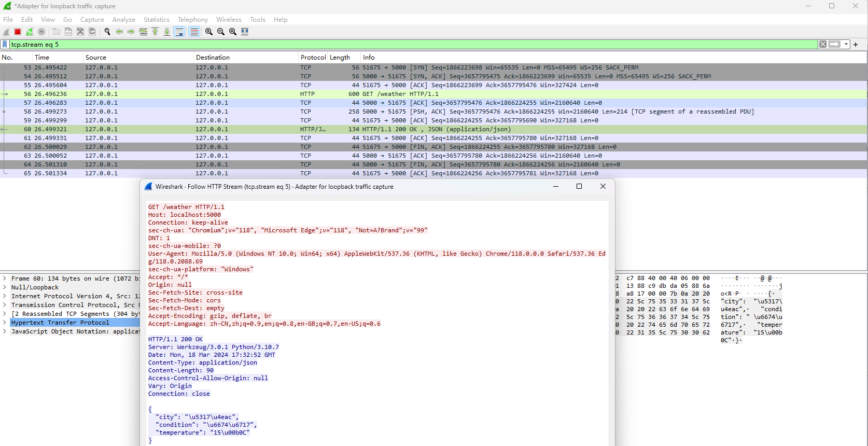
Task: Open the Go menu
Action: tap(67, 20)
